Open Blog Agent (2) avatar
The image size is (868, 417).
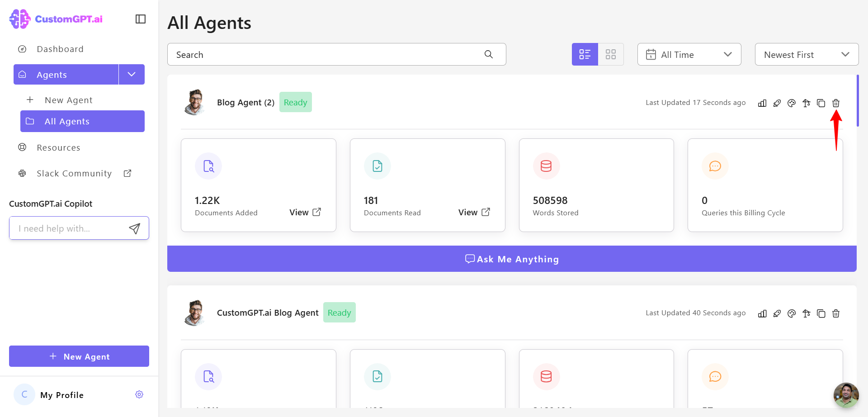point(195,102)
